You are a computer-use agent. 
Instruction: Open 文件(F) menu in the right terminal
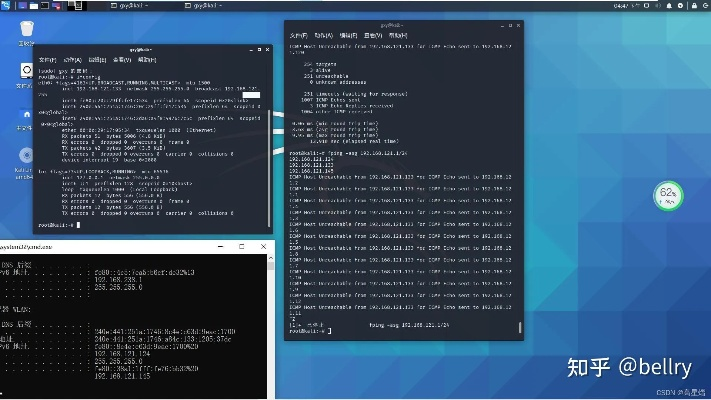pyautogui.click(x=299, y=36)
